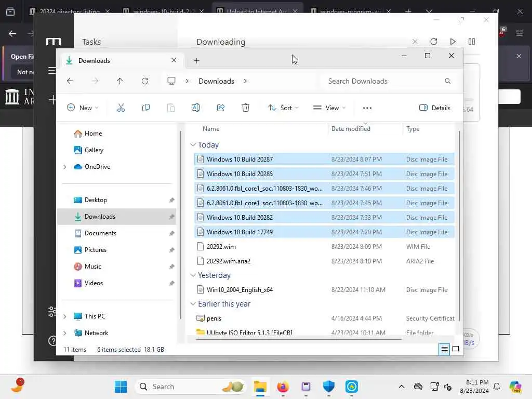
Task: Go up one folder level arrow
Action: pos(120,81)
